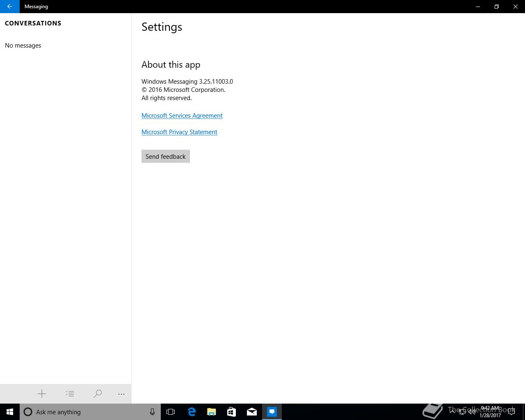The width and height of the screenshot is (525, 420).
Task: Open the select conversations checklist icon
Action: pos(70,394)
